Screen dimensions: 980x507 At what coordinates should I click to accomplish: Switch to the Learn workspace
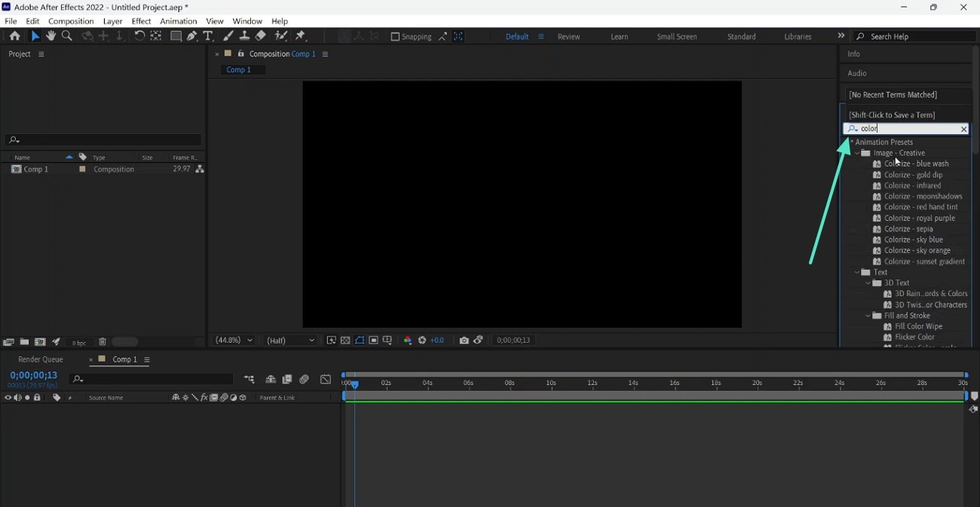click(620, 37)
